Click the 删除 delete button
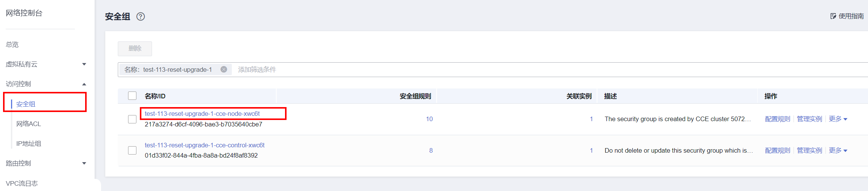The image size is (868, 191). click(135, 49)
